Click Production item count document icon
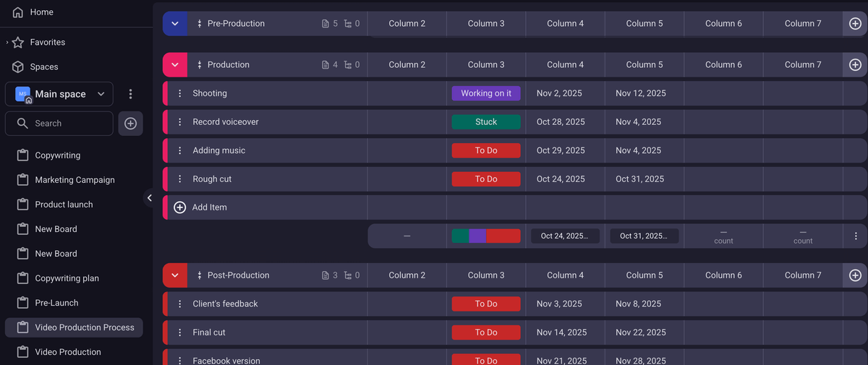868x365 pixels. tap(325, 65)
